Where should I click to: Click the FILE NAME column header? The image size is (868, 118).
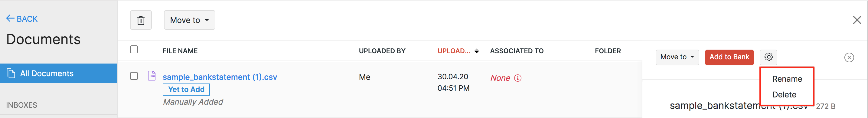pos(180,51)
